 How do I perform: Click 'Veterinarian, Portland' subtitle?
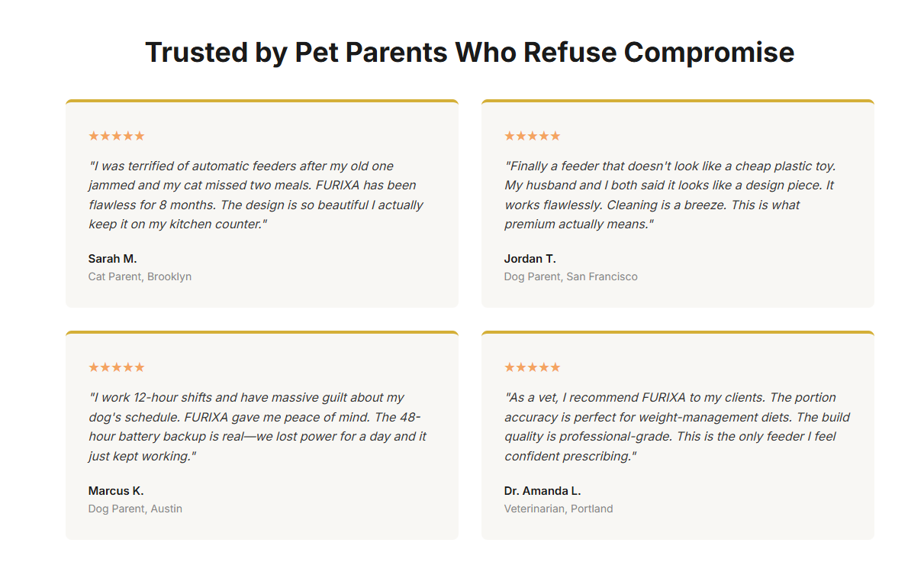point(558,509)
